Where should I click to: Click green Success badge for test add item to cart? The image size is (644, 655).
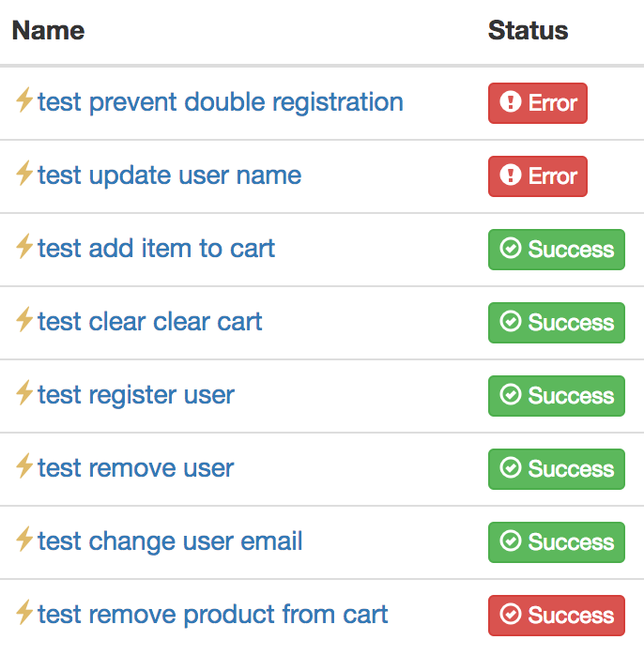[x=557, y=250]
